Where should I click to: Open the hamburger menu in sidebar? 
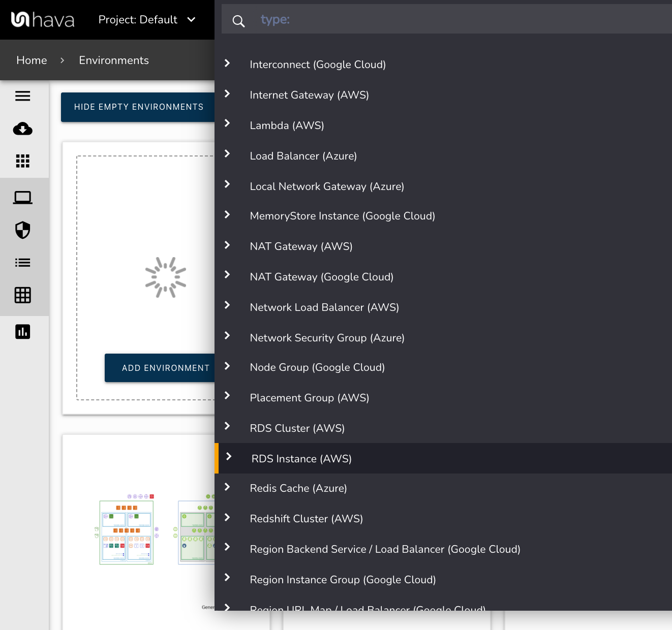point(22,96)
